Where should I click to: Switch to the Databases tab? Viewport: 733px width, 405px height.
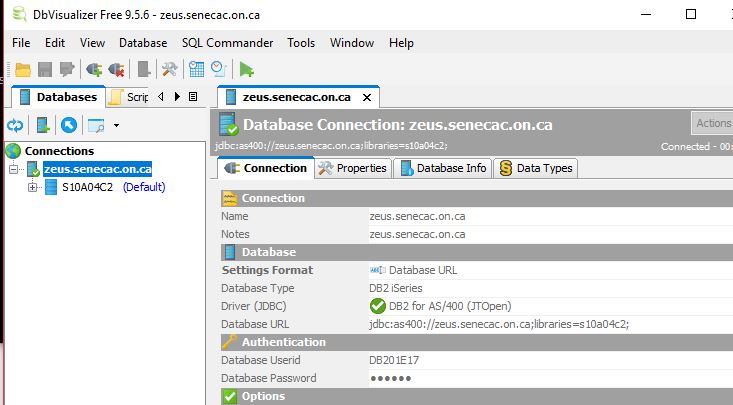coord(58,97)
